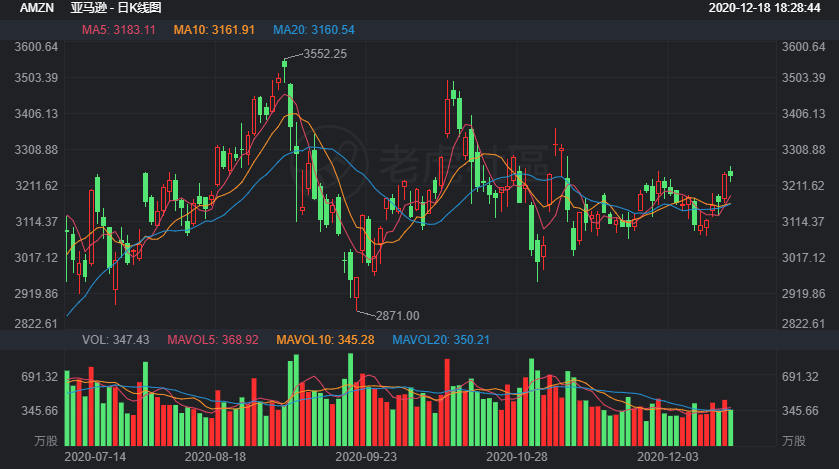Select the MAVOL5: 368.92 label
839x469 pixels.
click(x=213, y=340)
